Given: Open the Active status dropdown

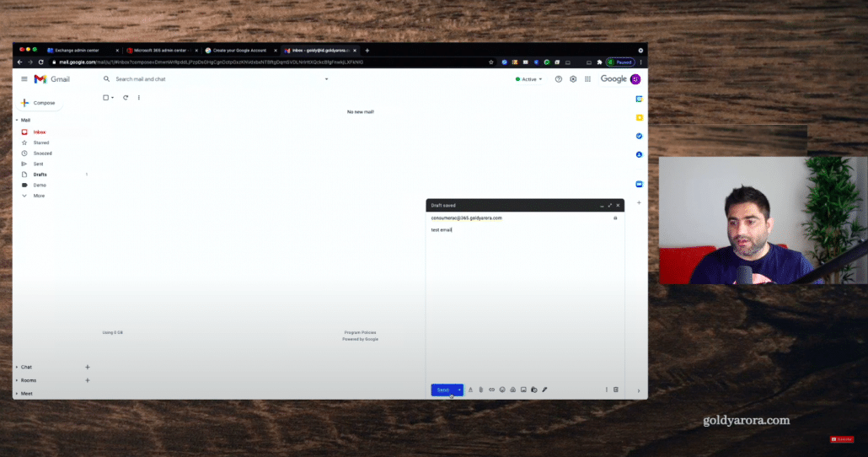Looking at the screenshot, I should click(x=528, y=79).
